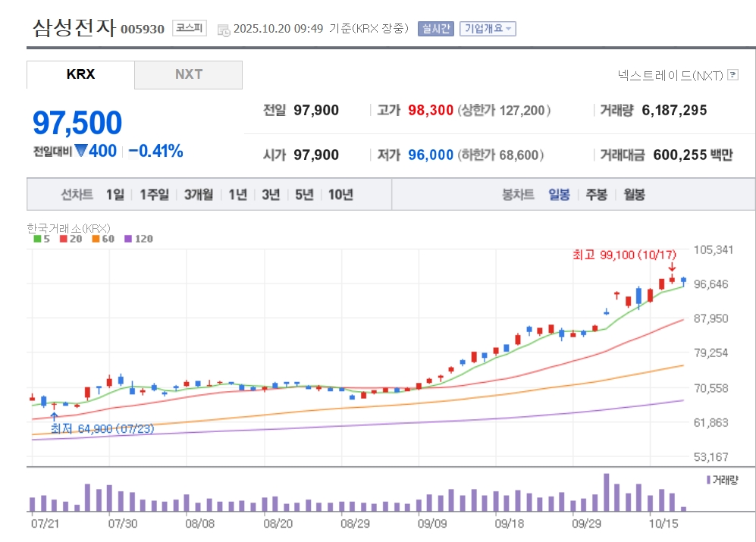
Task: Click the purple 거래량 legend marker
Action: click(x=708, y=480)
